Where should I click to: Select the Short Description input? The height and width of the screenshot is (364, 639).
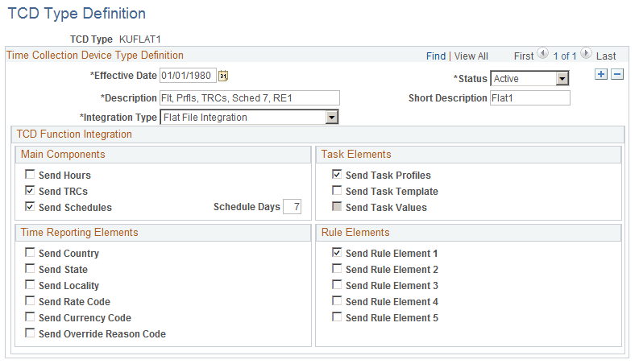[x=529, y=98]
